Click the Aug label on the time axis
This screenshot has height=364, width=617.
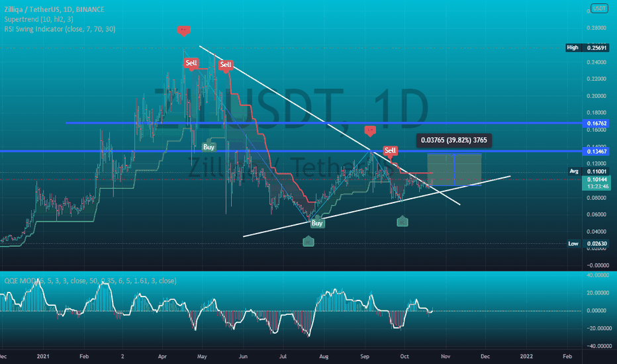coord(324,357)
